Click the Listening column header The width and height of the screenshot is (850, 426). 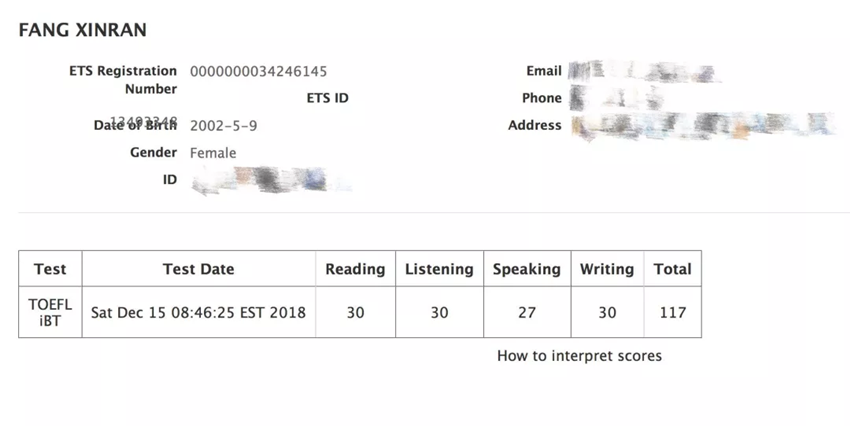pos(439,269)
